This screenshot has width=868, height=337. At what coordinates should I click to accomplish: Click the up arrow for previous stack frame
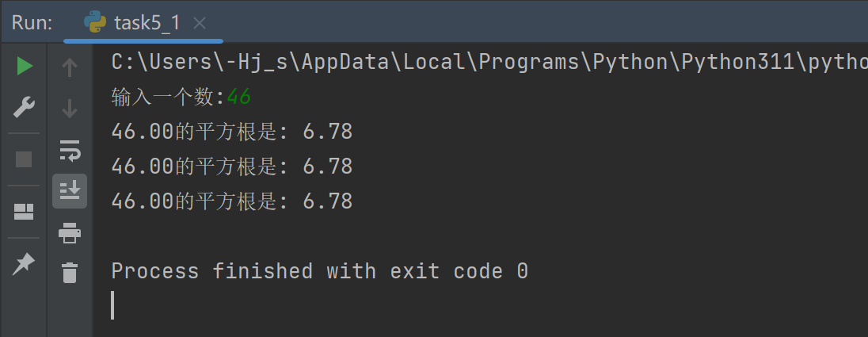pos(70,68)
